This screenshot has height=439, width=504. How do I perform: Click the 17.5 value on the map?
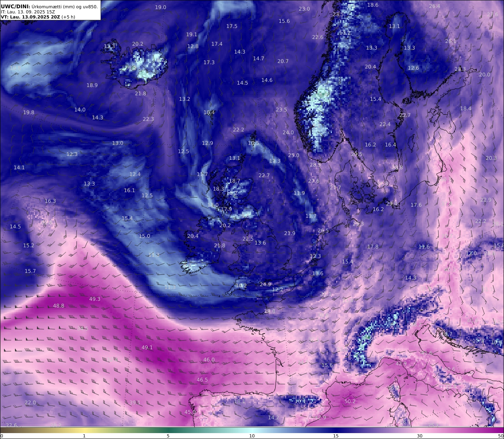[x=232, y=26]
